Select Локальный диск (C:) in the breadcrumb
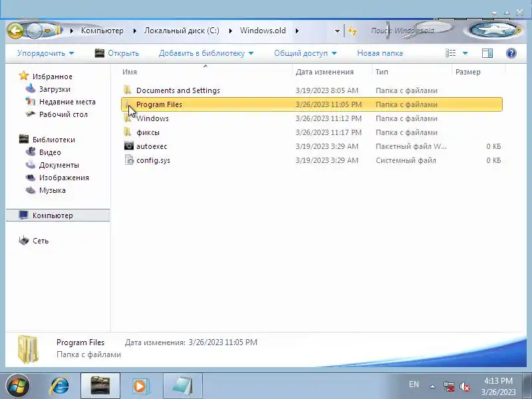This screenshot has height=399, width=532. (182, 31)
